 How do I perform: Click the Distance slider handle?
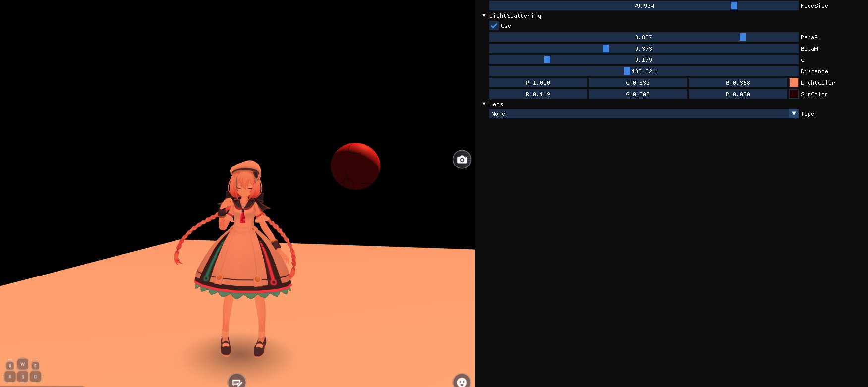click(627, 71)
